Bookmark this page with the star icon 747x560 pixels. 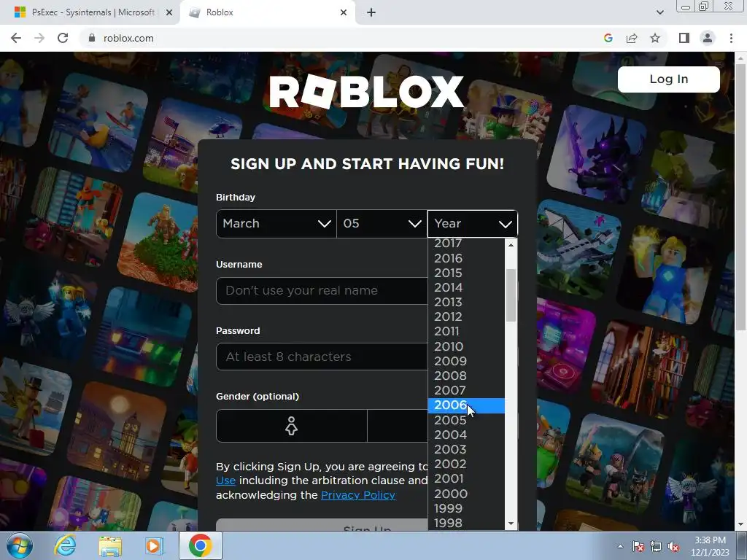tap(655, 38)
